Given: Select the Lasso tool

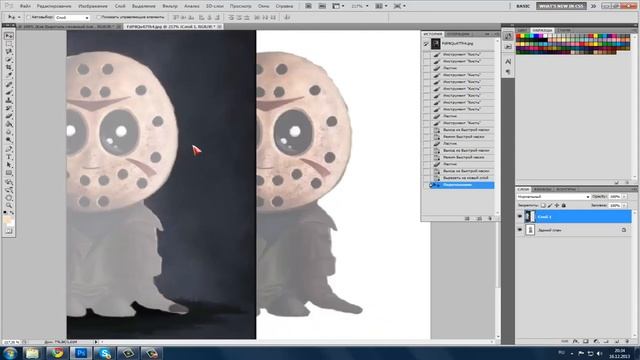Looking at the screenshot, I should (9, 52).
